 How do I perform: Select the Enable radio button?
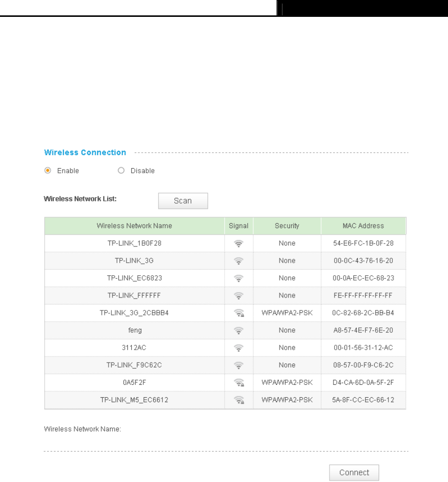[48, 170]
